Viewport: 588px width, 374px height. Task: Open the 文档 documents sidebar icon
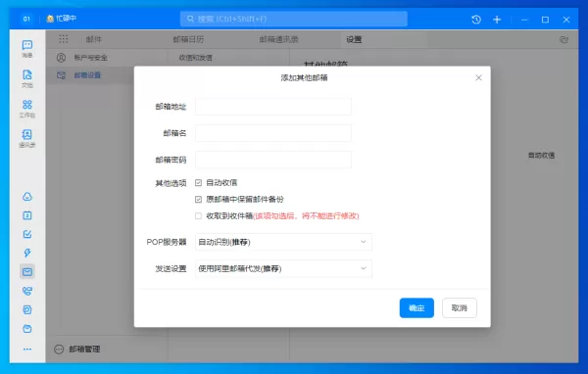point(27,78)
